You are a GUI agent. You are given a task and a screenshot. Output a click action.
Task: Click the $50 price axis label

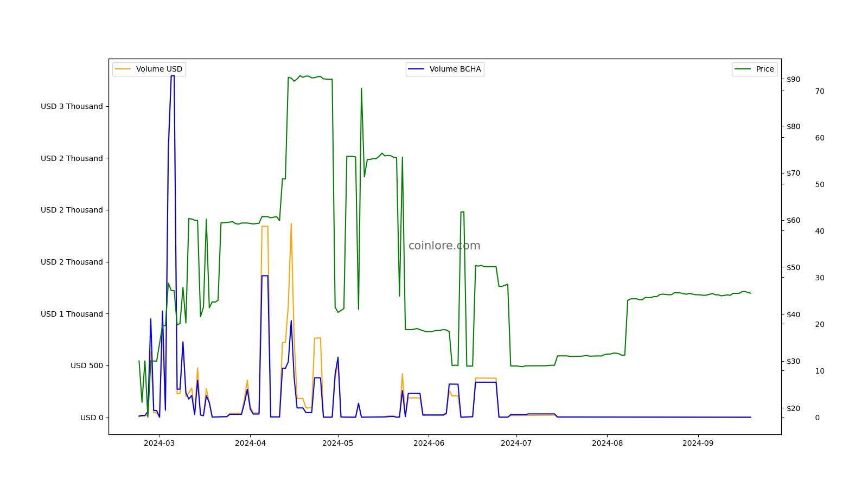(x=793, y=267)
